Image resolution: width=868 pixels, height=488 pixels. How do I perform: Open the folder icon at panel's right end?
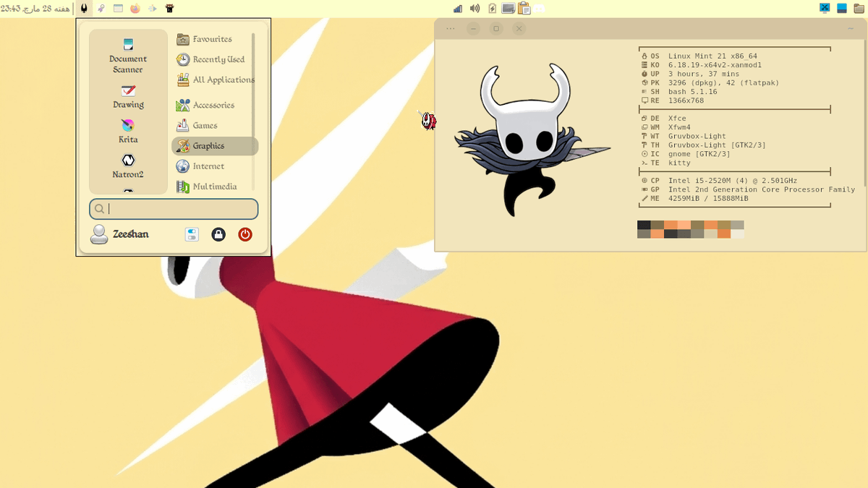[x=859, y=9]
